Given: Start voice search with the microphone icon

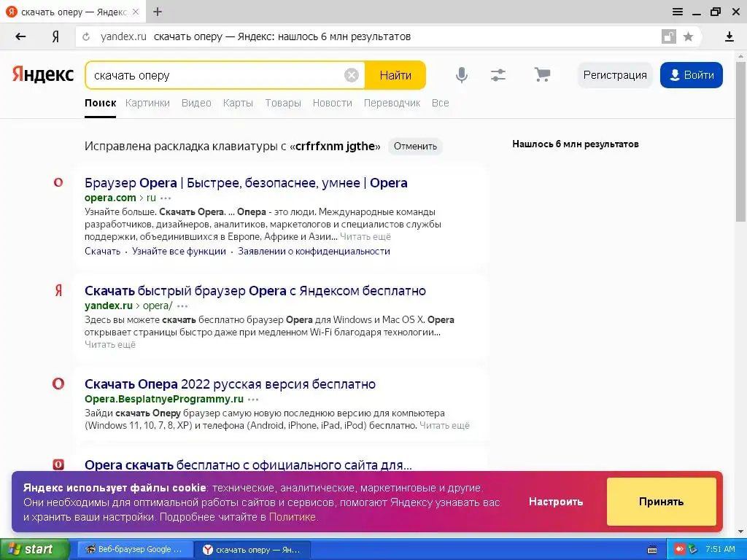Looking at the screenshot, I should tap(461, 75).
